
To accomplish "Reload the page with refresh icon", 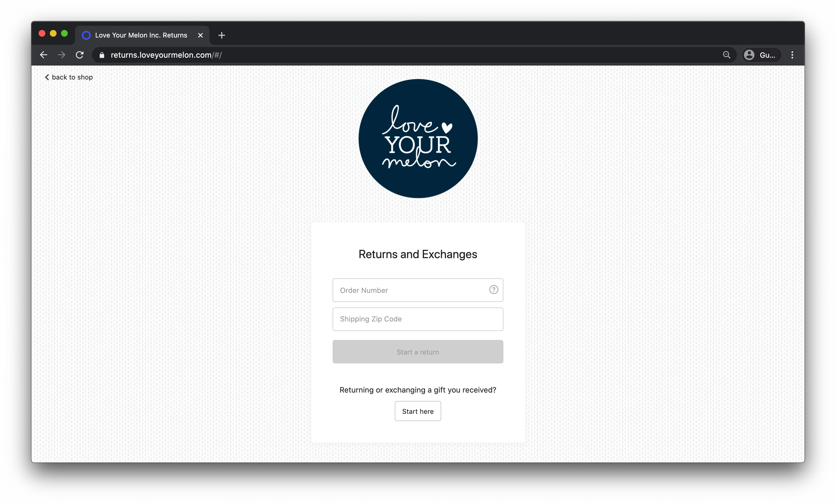I will [80, 55].
